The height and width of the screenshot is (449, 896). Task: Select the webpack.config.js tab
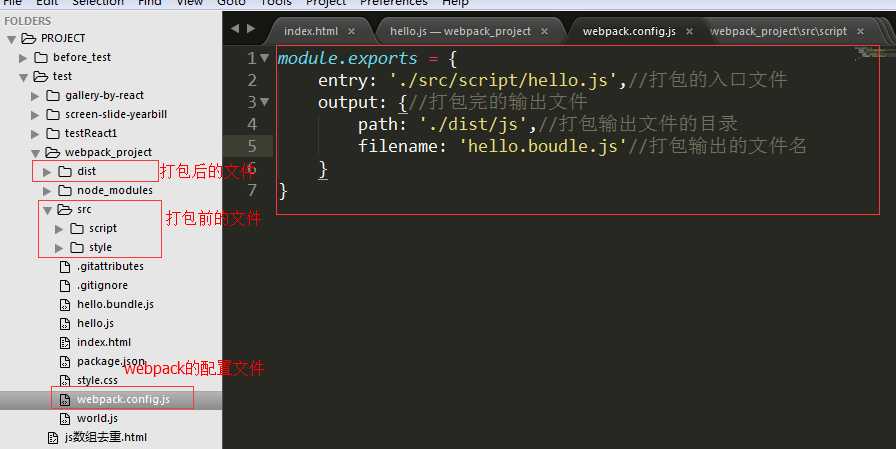(x=629, y=31)
